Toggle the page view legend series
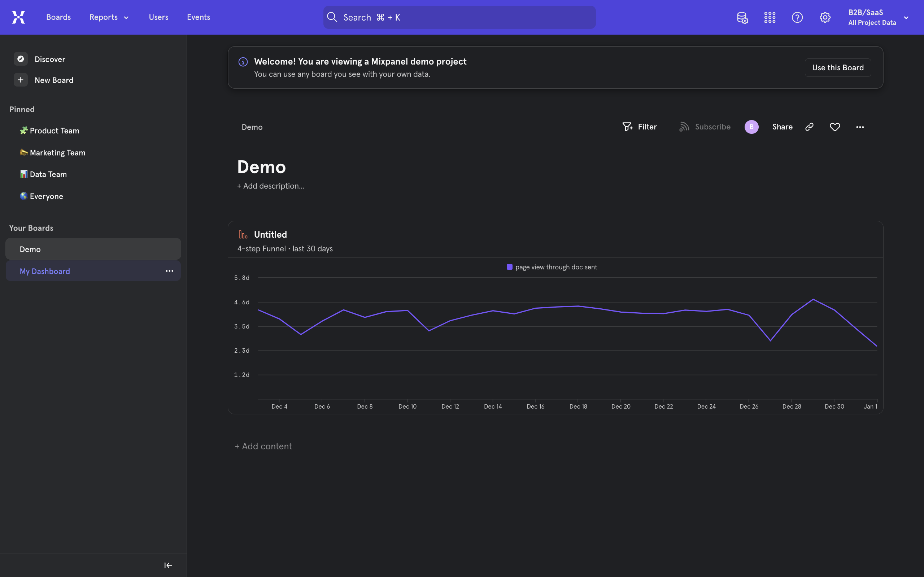This screenshot has height=577, width=924. [552, 267]
